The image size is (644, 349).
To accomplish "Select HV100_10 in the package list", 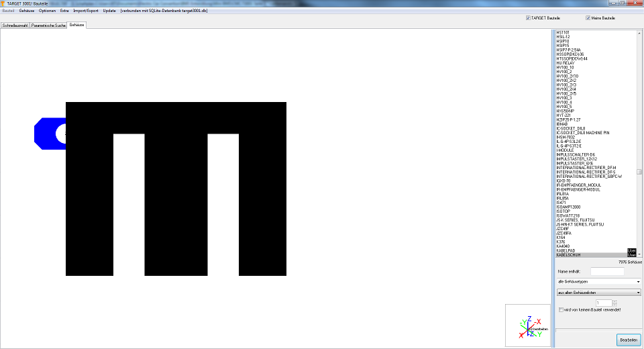I will coord(565,67).
